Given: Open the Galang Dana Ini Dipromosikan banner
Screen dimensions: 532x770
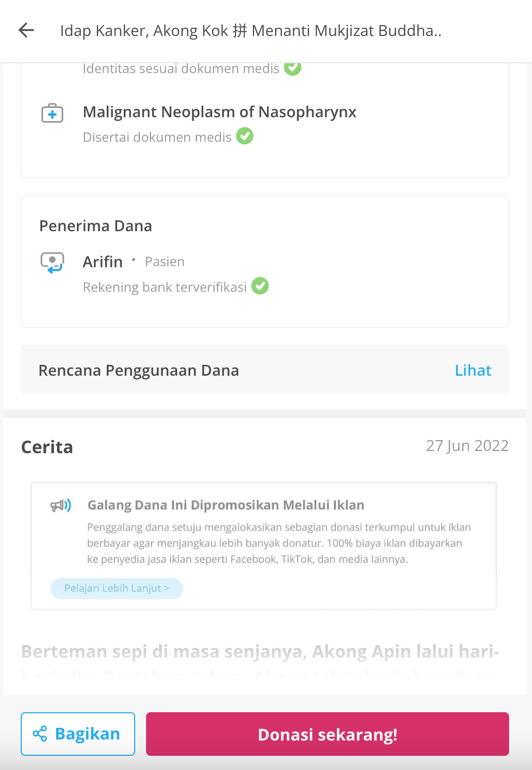Looking at the screenshot, I should click(264, 546).
